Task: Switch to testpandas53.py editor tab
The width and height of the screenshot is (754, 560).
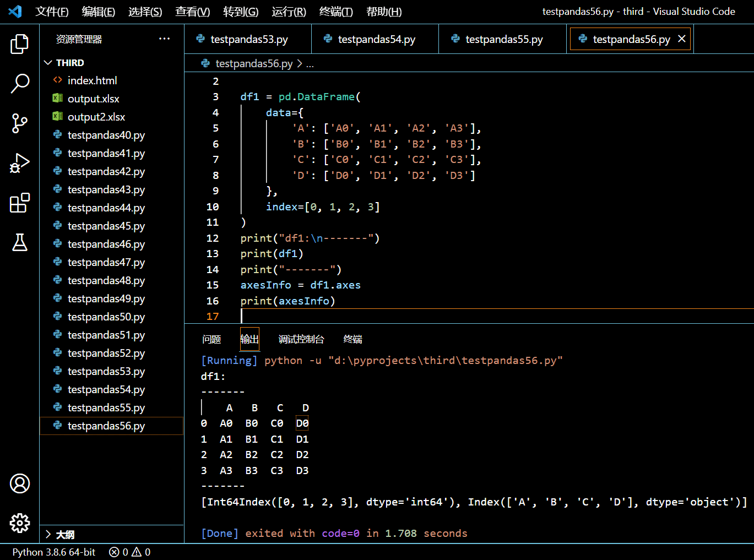Action: tap(248, 39)
